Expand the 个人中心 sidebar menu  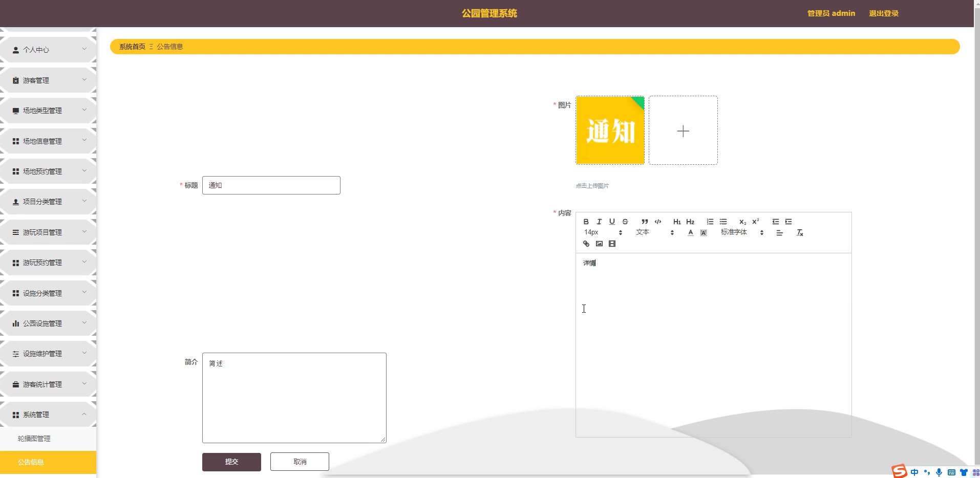point(48,50)
